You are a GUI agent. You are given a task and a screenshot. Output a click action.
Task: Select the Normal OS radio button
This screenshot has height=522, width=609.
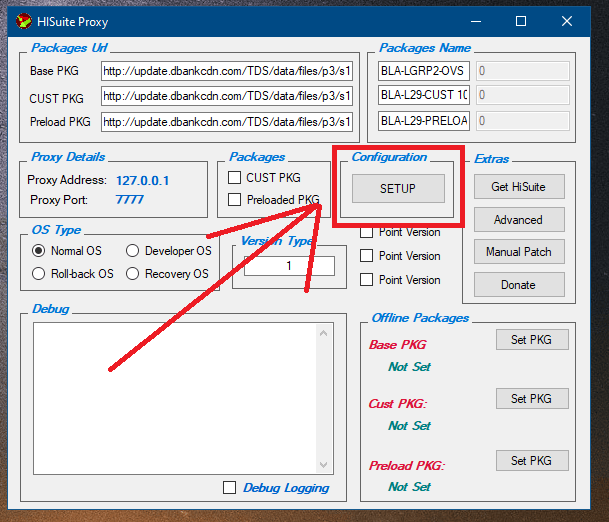tap(38, 251)
